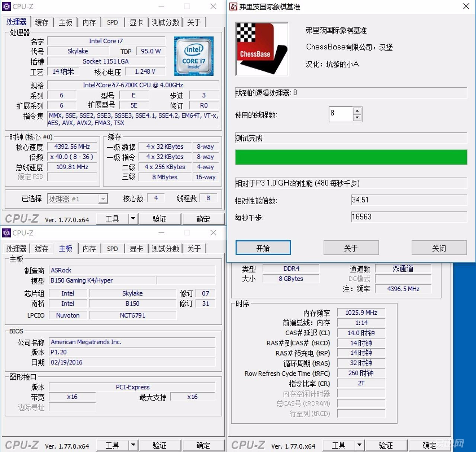Confirm with 确定 in the mainboard CPU-Z window
The image size is (476, 452).
203,445
